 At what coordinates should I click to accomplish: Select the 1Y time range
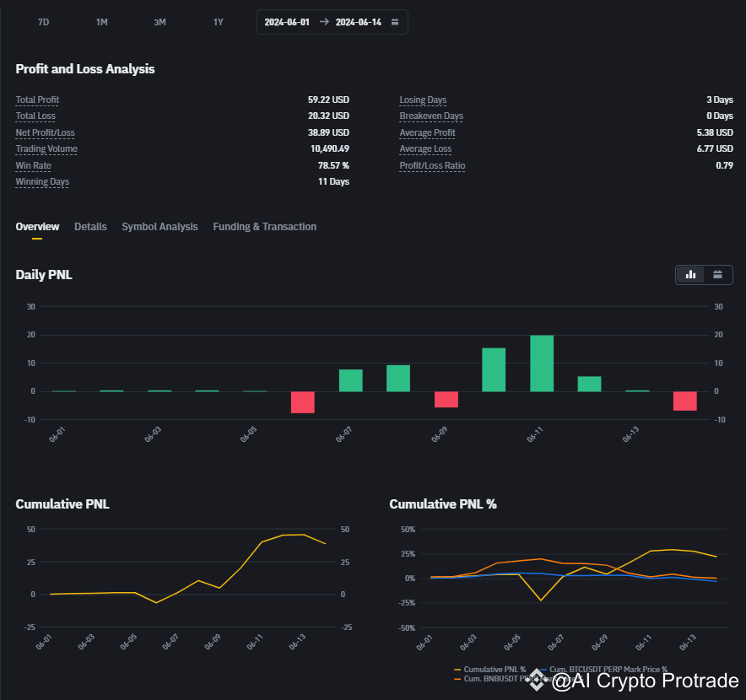[218, 22]
